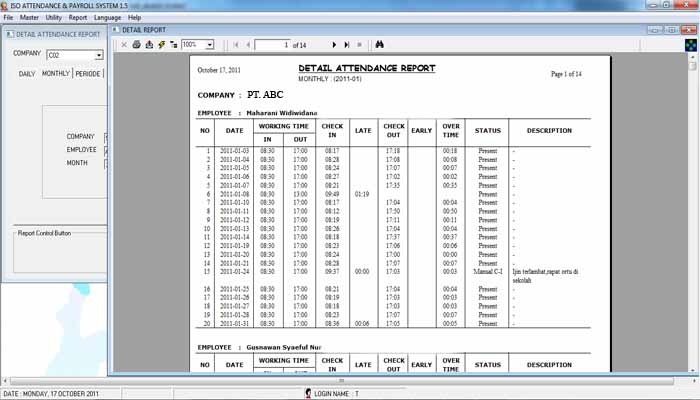This screenshot has height=400, width=700.
Task: Toggle the group tree icon
Action: 174,45
